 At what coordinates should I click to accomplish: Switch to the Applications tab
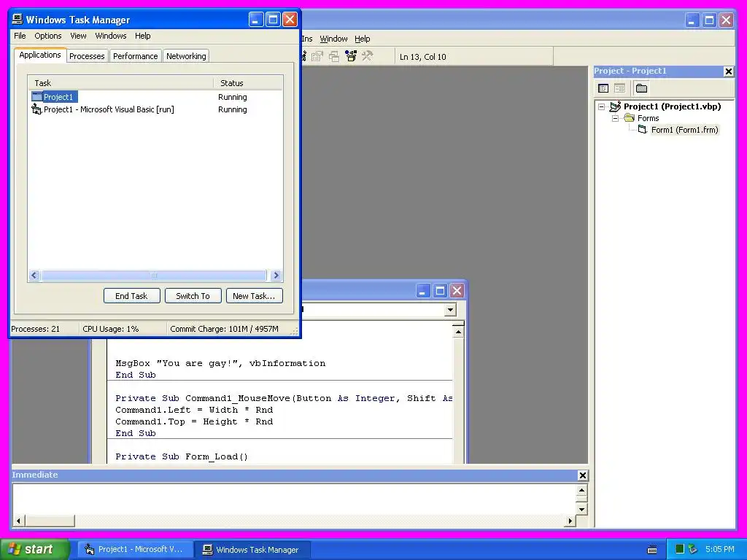click(x=40, y=55)
